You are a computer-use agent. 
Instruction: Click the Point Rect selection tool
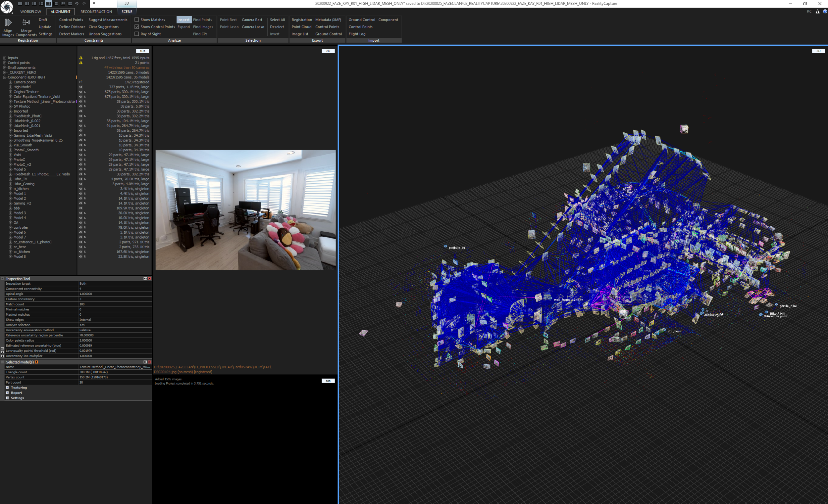(x=228, y=20)
